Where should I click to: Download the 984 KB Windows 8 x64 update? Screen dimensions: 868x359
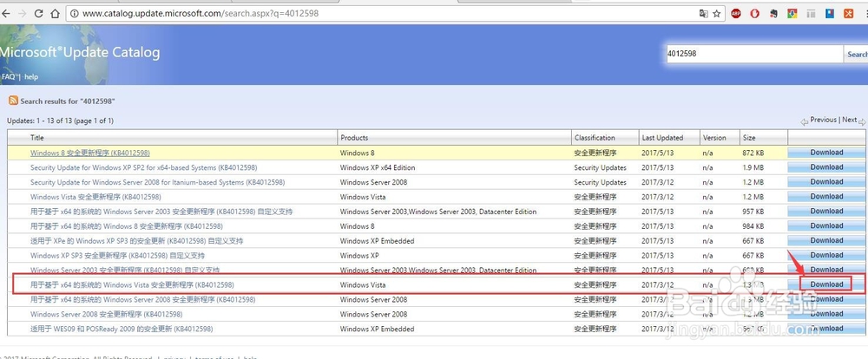click(x=826, y=225)
